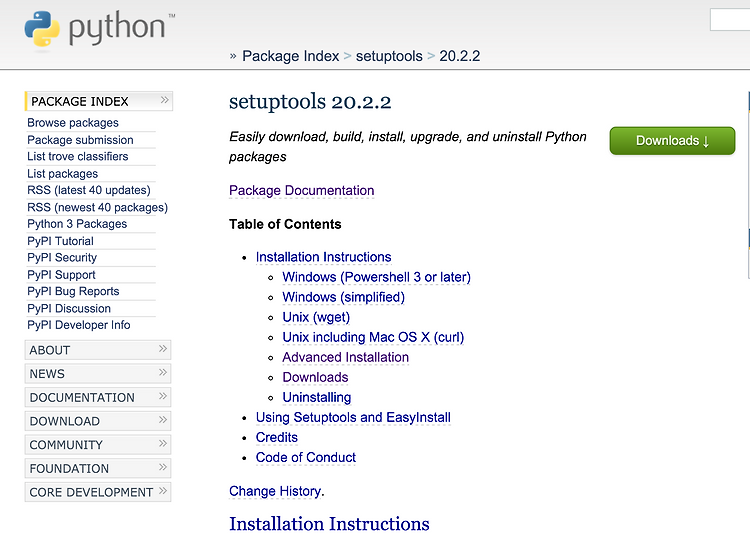Open PyPI Bug Reports link
750x543 pixels.
pos(73,291)
